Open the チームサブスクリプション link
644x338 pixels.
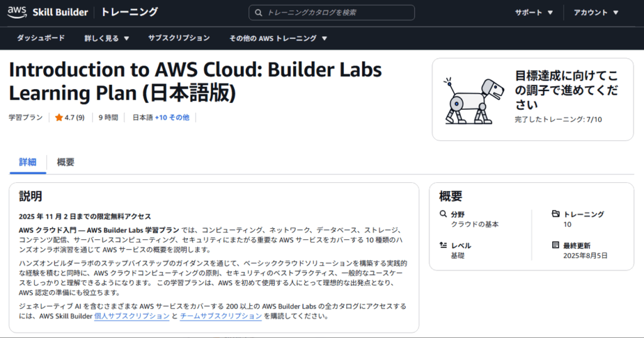221,317
